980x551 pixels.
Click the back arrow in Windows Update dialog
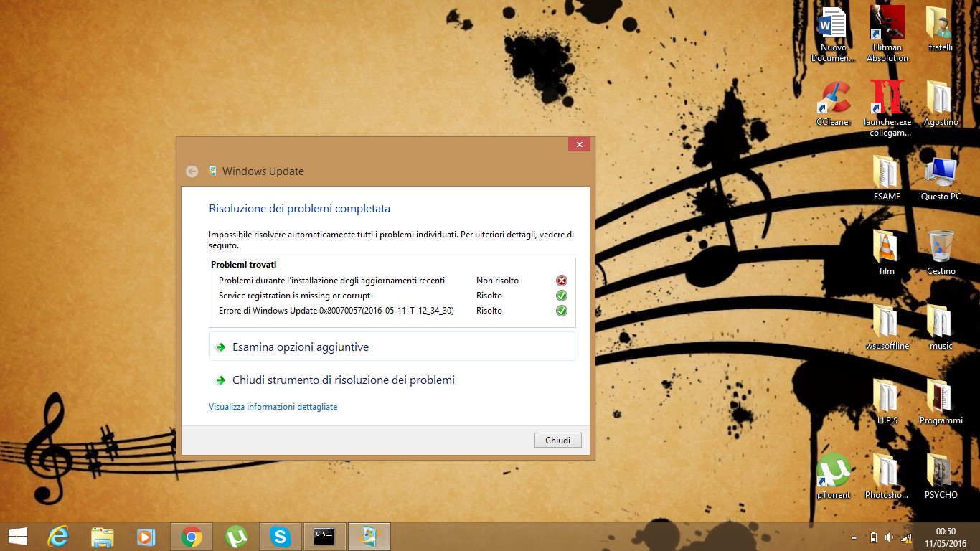pos(192,171)
